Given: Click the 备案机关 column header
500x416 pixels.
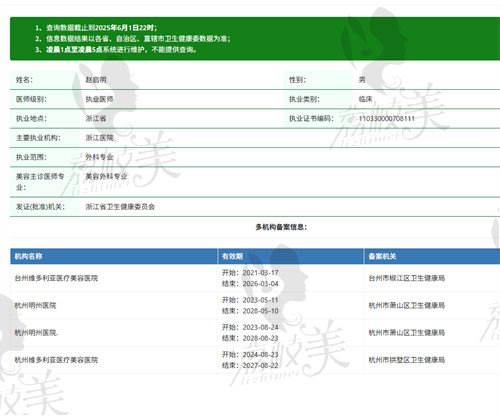Looking at the screenshot, I should (382, 256).
